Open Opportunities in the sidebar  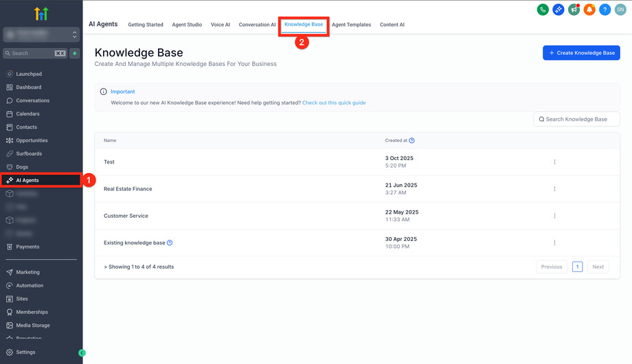click(32, 140)
